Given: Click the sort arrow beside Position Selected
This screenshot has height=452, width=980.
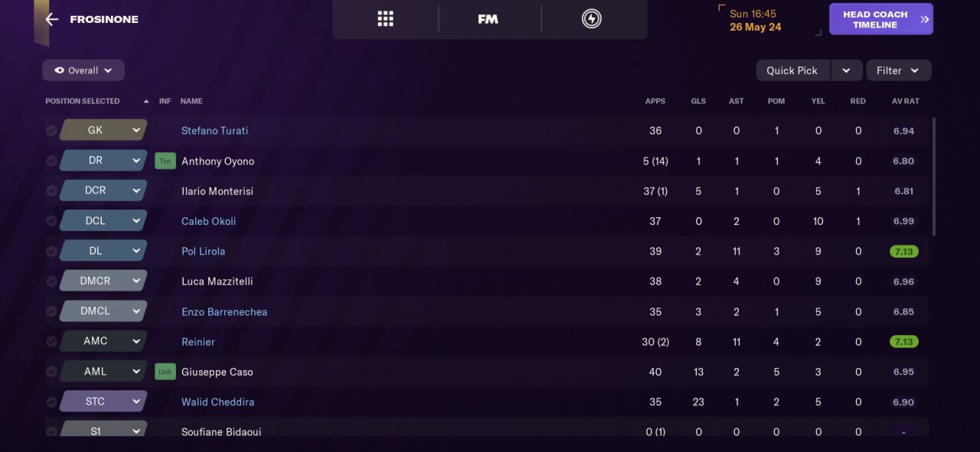Looking at the screenshot, I should coord(146,101).
